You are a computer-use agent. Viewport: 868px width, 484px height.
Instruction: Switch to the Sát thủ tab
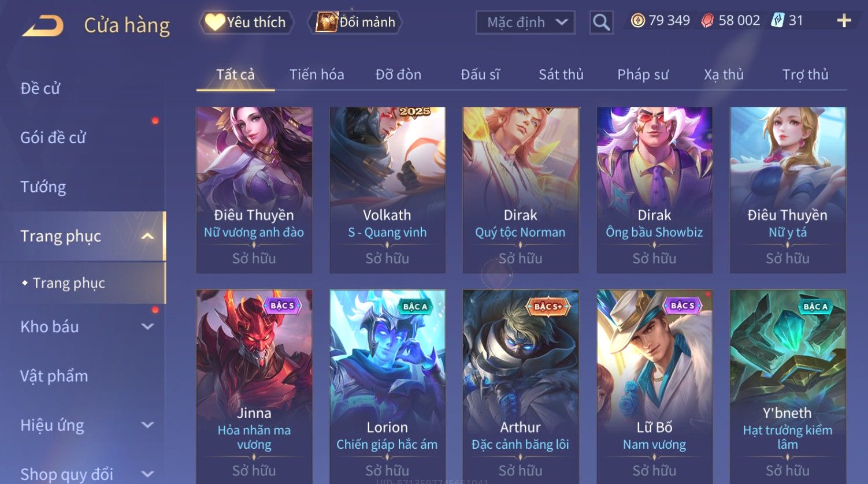(561, 75)
